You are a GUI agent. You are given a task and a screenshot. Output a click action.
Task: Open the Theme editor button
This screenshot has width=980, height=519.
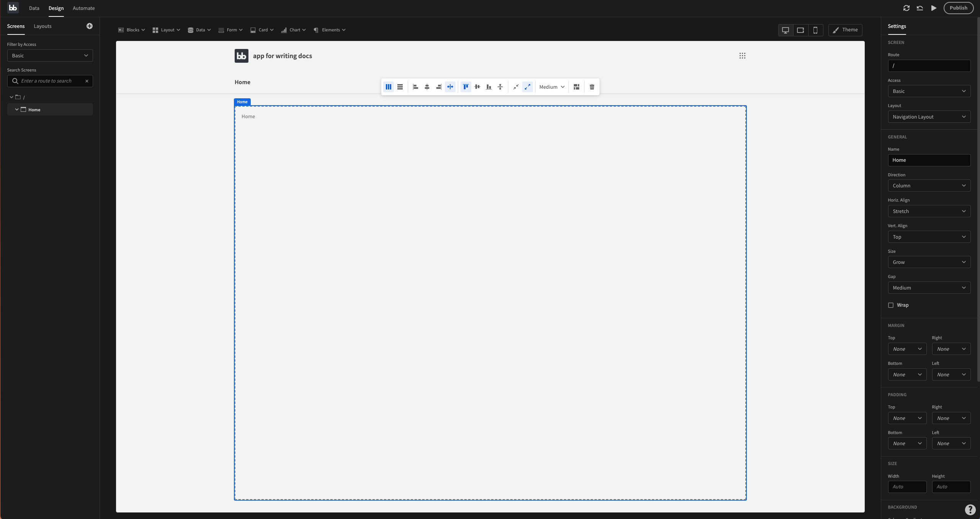(x=845, y=30)
